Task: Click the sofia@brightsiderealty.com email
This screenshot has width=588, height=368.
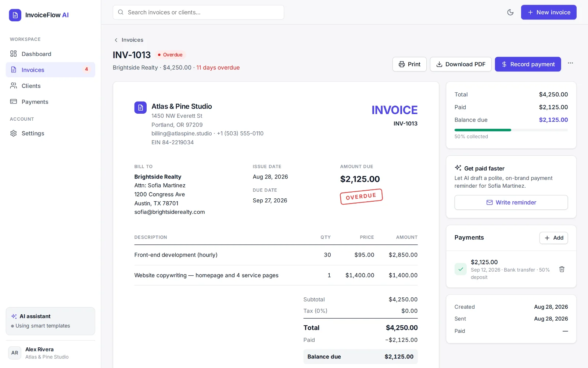Action: tap(170, 212)
